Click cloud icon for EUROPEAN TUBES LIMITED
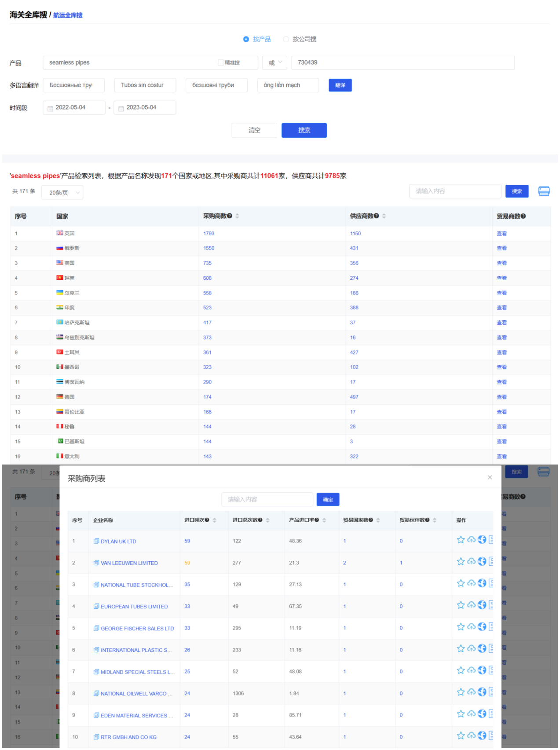Image resolution: width=560 pixels, height=750 pixels. coord(471,605)
